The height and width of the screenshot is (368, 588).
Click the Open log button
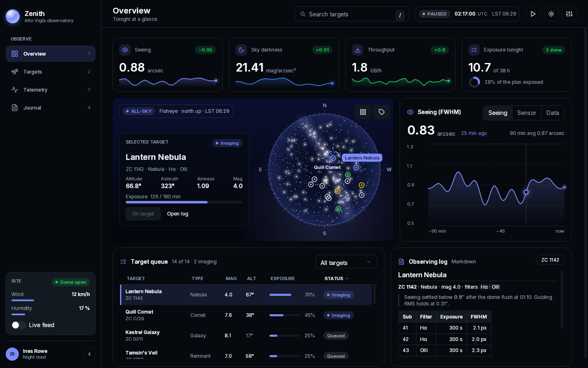point(178,214)
